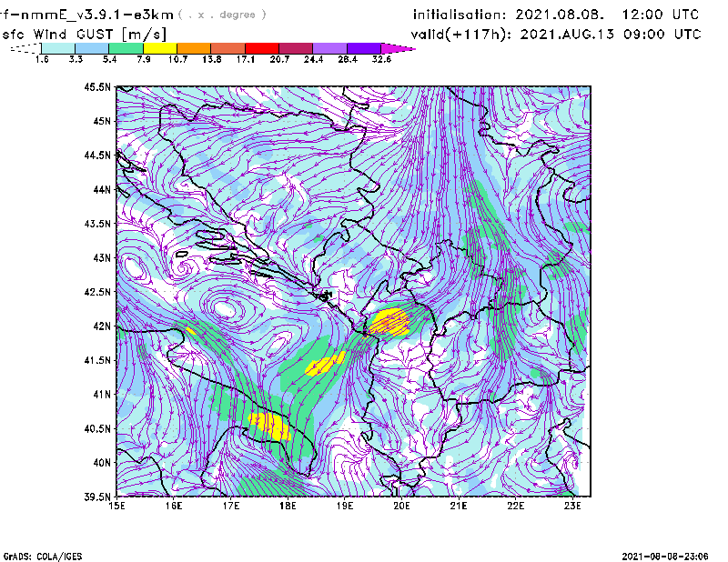The image size is (728, 562).
Task: Click the violet 28.4–32.6 legend swatch
Action: (x=364, y=48)
